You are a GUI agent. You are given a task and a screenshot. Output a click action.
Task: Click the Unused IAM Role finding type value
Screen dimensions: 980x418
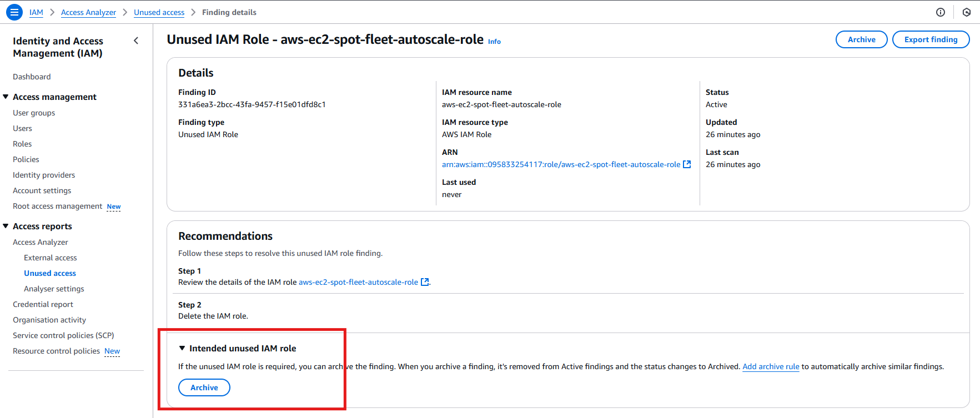coord(208,134)
